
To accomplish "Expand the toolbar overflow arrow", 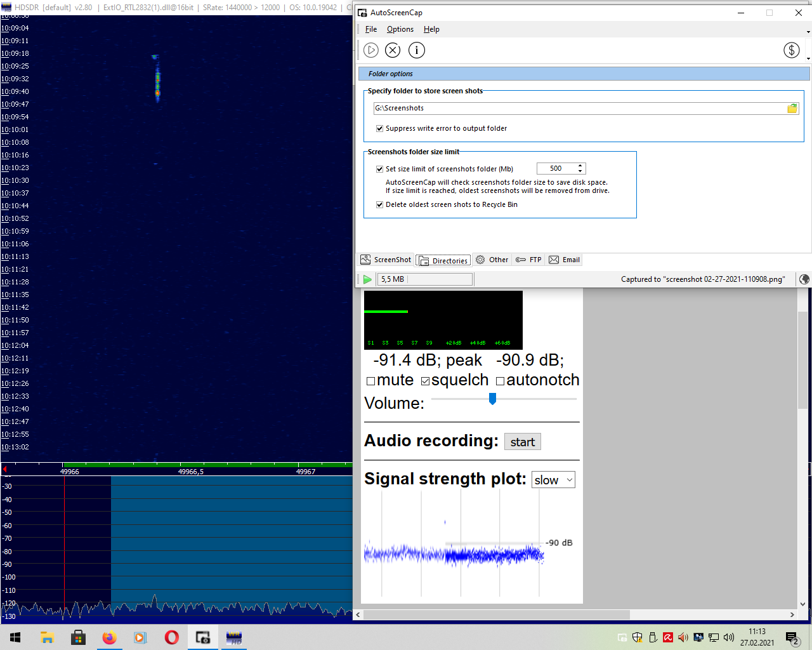I will click(x=808, y=58).
